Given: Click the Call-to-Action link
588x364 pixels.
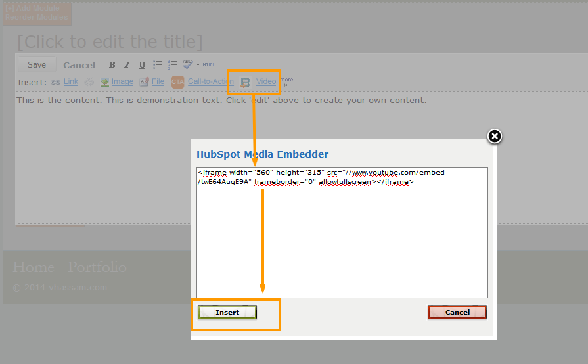Looking at the screenshot, I should click(211, 81).
